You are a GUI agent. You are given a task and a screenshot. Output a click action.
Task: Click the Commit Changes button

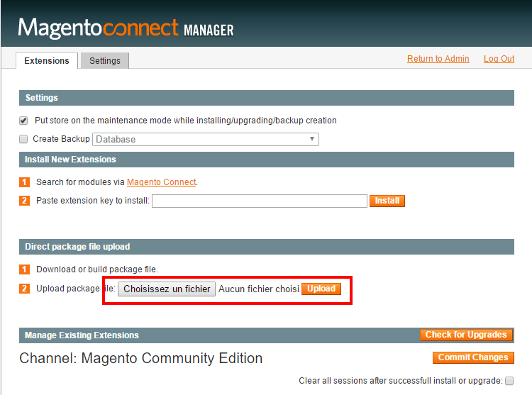(x=472, y=357)
